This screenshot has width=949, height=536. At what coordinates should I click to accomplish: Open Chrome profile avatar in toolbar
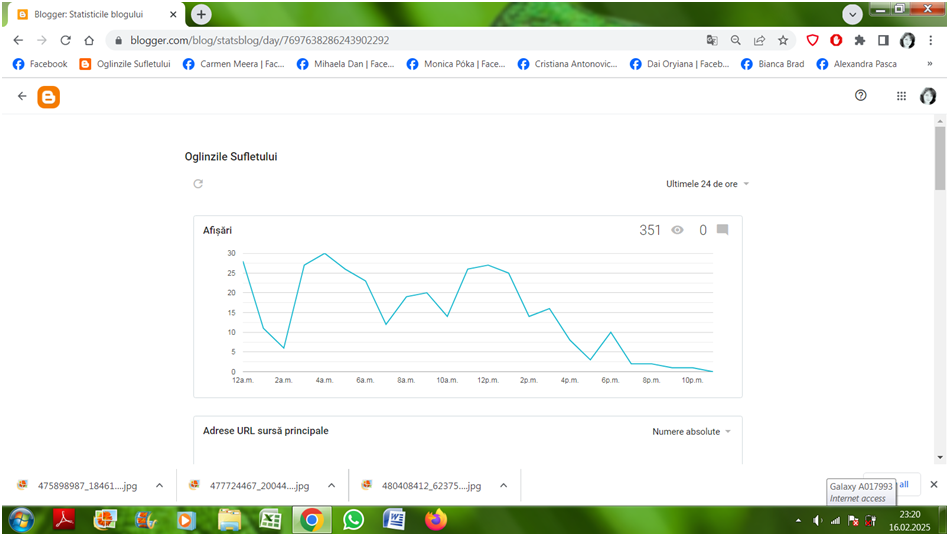[907, 41]
